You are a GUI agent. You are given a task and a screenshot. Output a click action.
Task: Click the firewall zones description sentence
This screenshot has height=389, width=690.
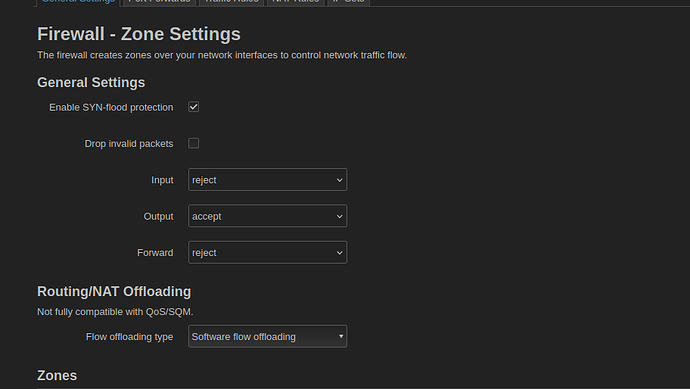tap(222, 55)
